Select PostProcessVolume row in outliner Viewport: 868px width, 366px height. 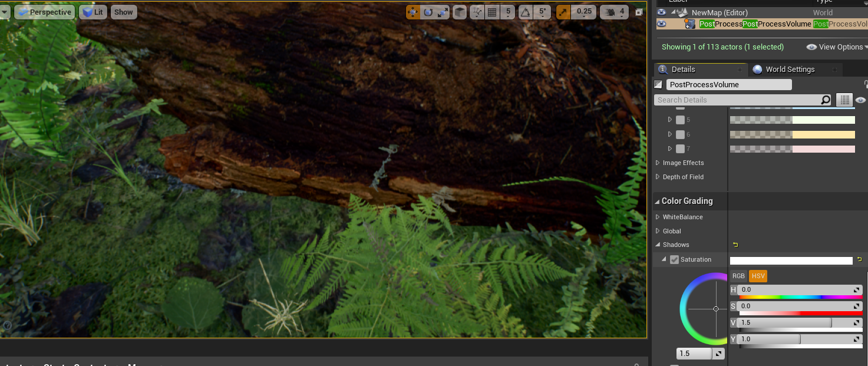coord(762,24)
